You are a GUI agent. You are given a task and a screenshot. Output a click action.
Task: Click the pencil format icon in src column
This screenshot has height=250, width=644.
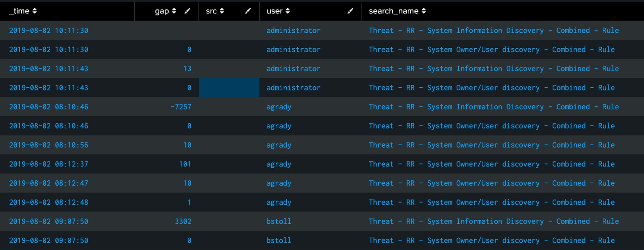pos(248,11)
